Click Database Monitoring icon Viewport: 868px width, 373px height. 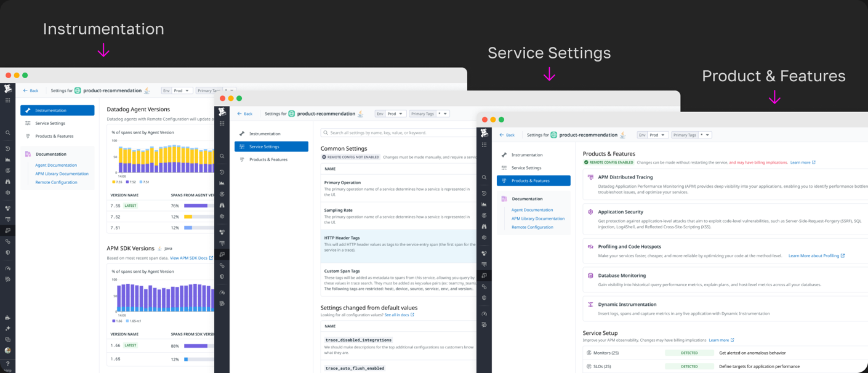(x=591, y=276)
